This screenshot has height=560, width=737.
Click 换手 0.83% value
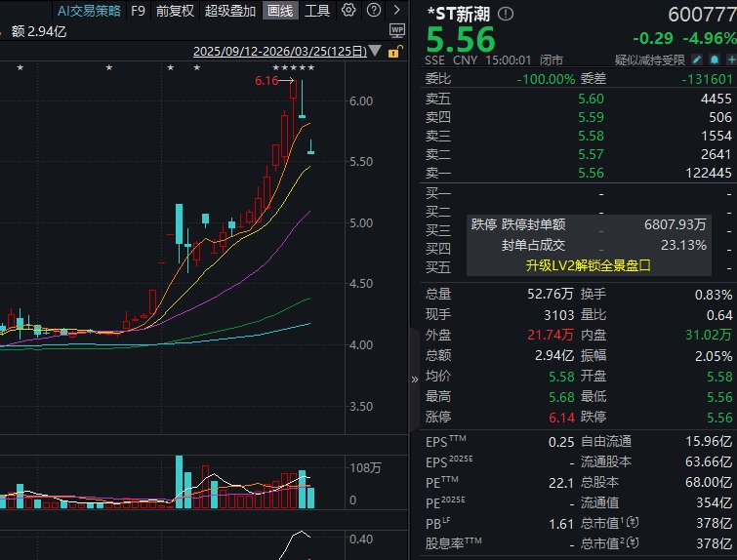(x=713, y=295)
